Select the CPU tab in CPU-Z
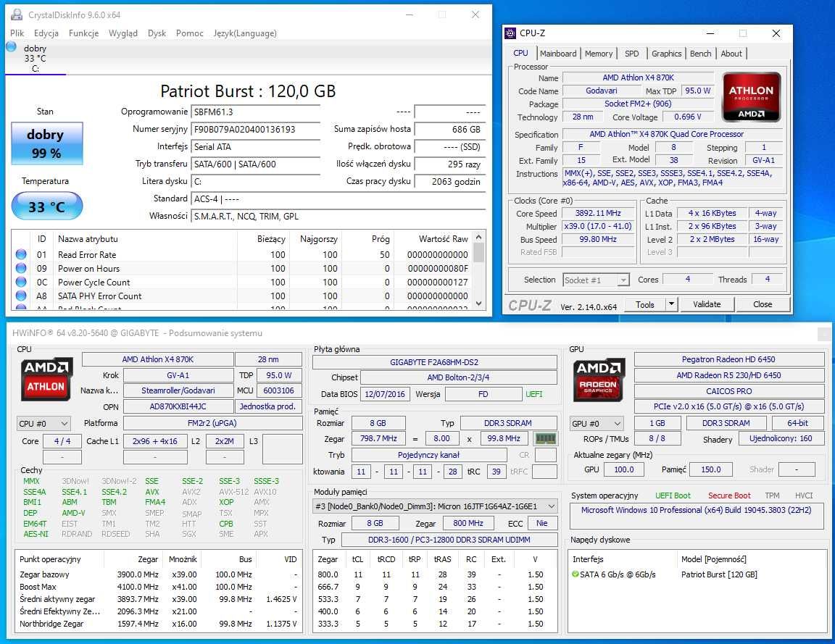This screenshot has width=835, height=644. [x=520, y=53]
